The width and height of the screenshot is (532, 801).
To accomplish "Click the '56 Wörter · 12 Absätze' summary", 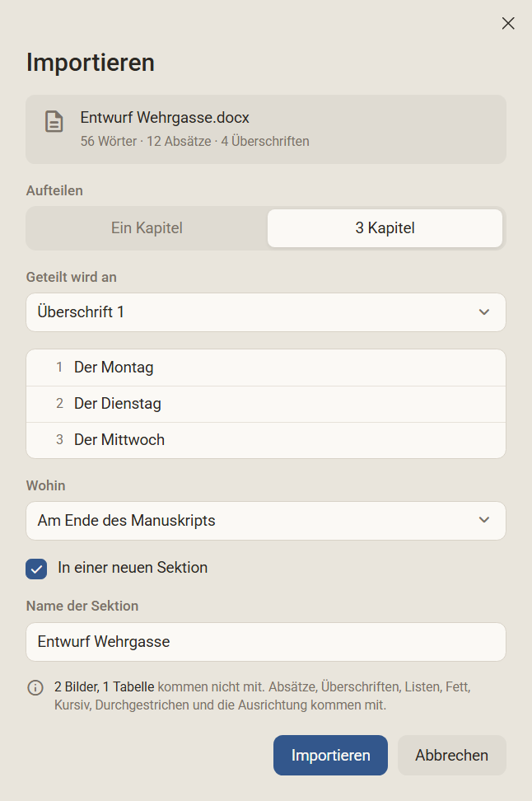I will coord(146,141).
